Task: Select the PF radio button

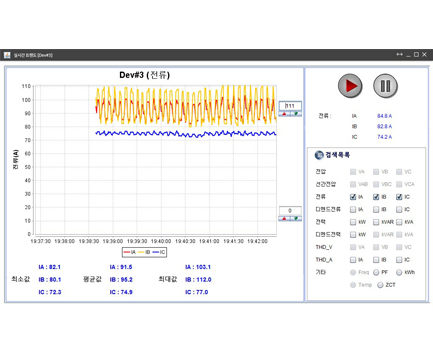Action: (376, 272)
